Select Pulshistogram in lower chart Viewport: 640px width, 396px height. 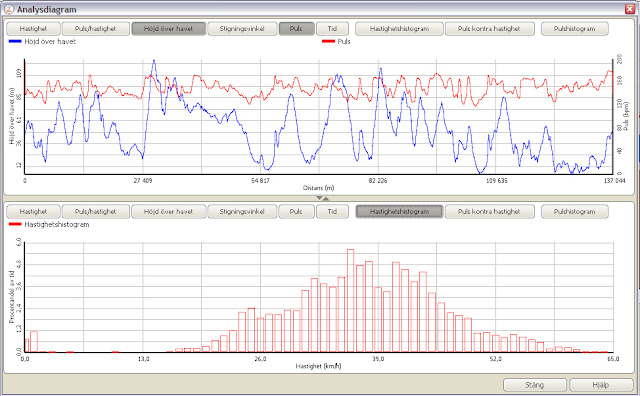(x=574, y=211)
